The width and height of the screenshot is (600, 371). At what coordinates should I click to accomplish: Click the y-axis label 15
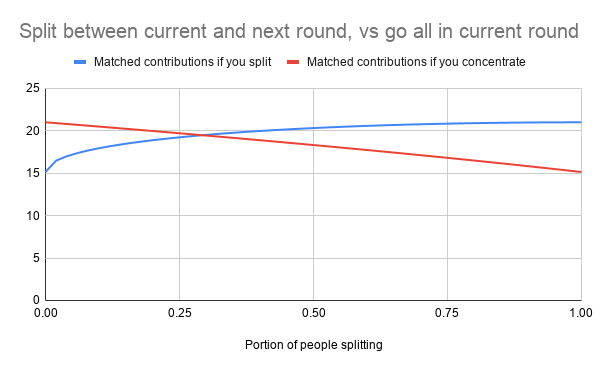tap(33, 173)
